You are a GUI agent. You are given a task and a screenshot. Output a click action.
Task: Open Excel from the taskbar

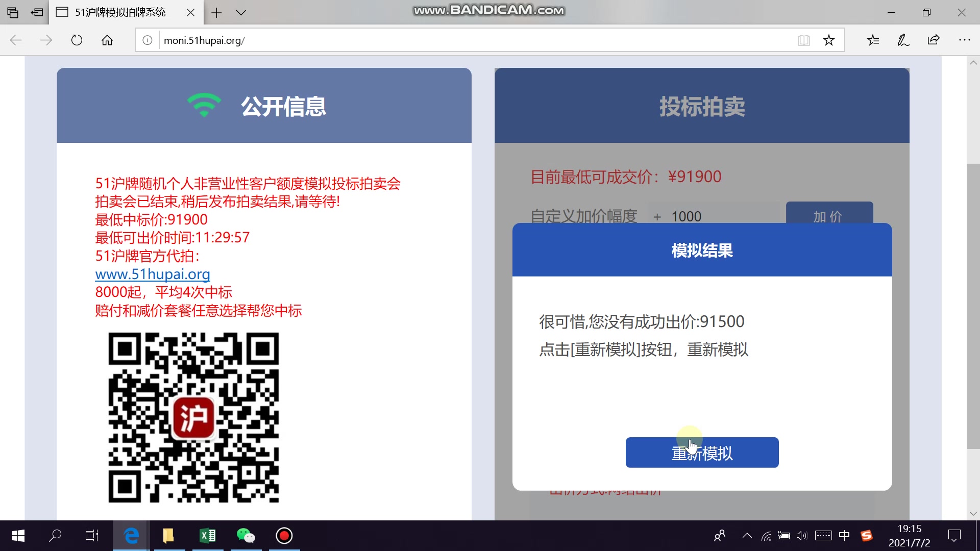[208, 536]
